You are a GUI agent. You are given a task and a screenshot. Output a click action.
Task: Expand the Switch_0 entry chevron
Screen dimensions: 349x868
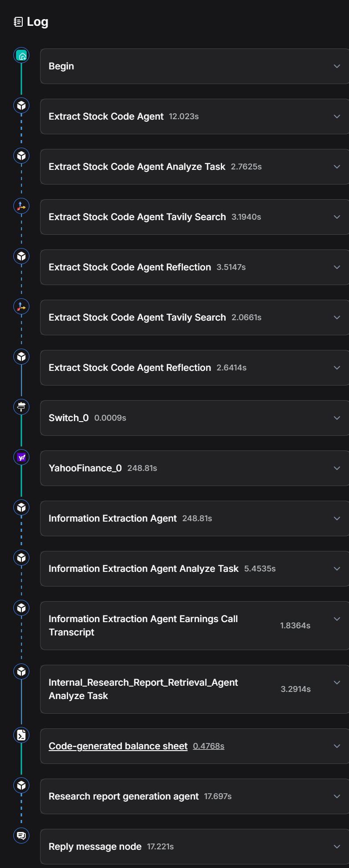(x=337, y=418)
